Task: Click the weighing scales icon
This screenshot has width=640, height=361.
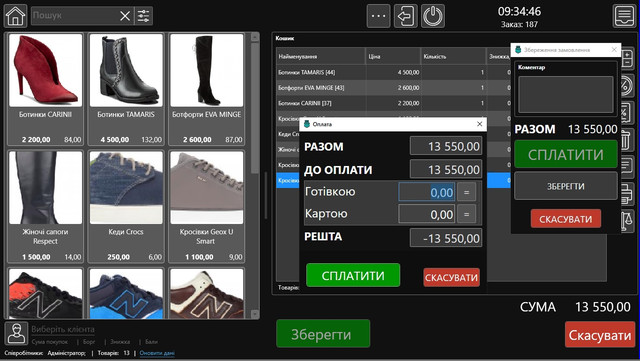Action: click(628, 221)
